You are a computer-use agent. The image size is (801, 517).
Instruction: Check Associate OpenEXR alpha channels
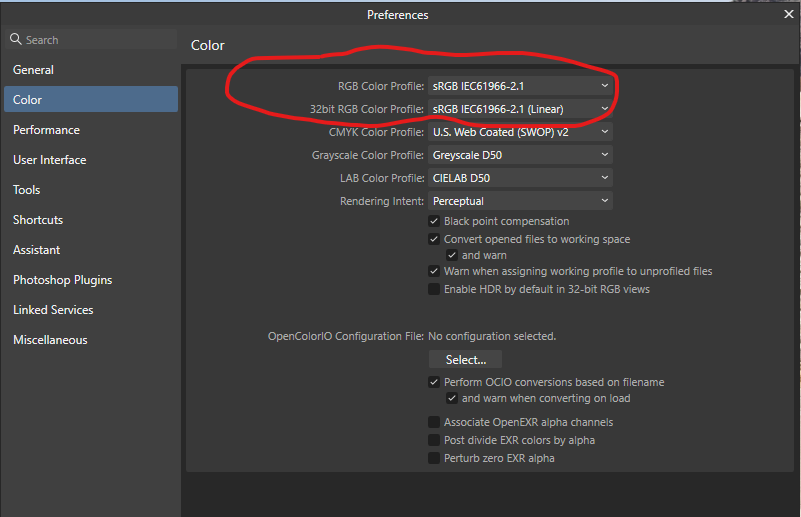pos(434,422)
